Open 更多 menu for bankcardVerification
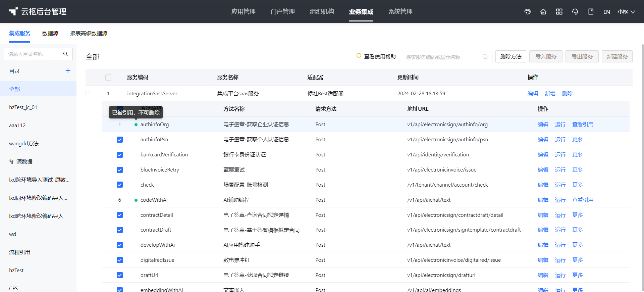 pos(578,155)
